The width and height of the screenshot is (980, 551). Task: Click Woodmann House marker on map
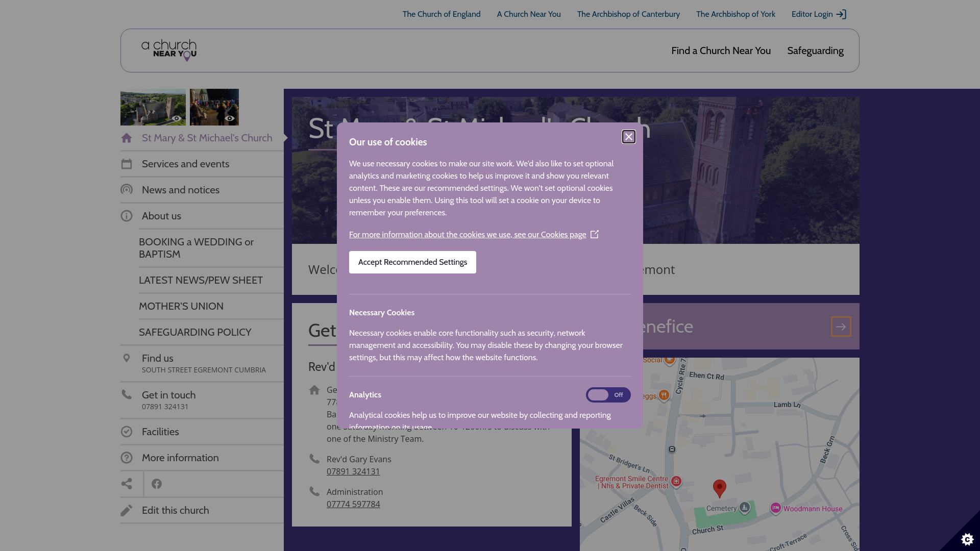click(776, 508)
